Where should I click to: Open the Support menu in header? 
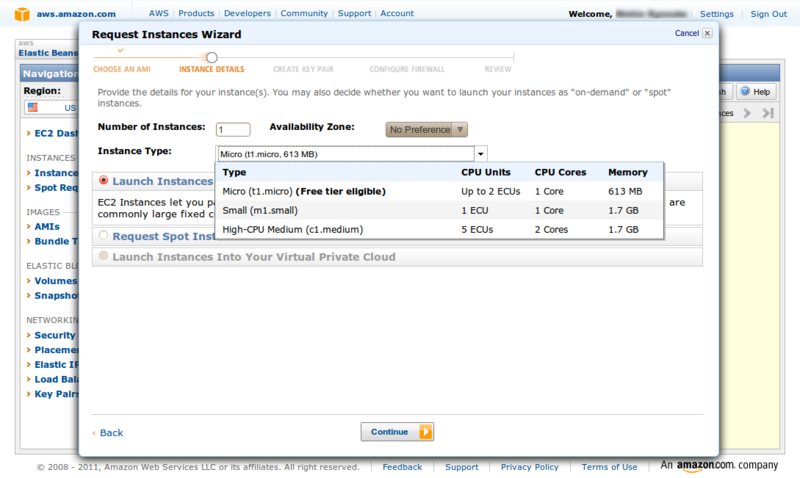[x=355, y=13]
